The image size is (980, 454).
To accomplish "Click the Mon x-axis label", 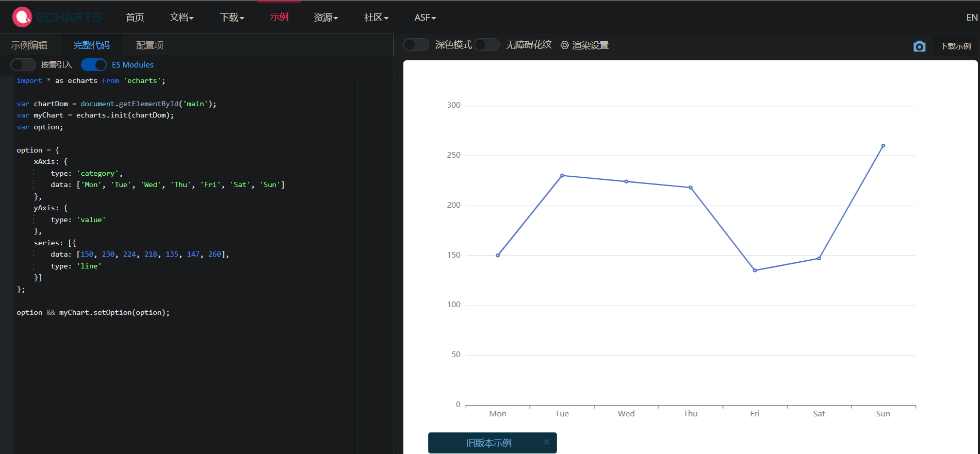I will point(498,413).
